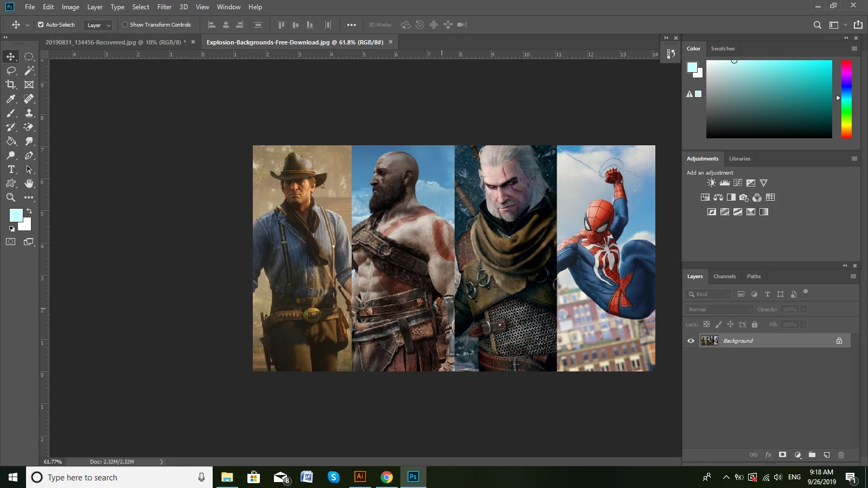Select the Custom Shape tool
The image size is (868, 488).
coord(11,183)
